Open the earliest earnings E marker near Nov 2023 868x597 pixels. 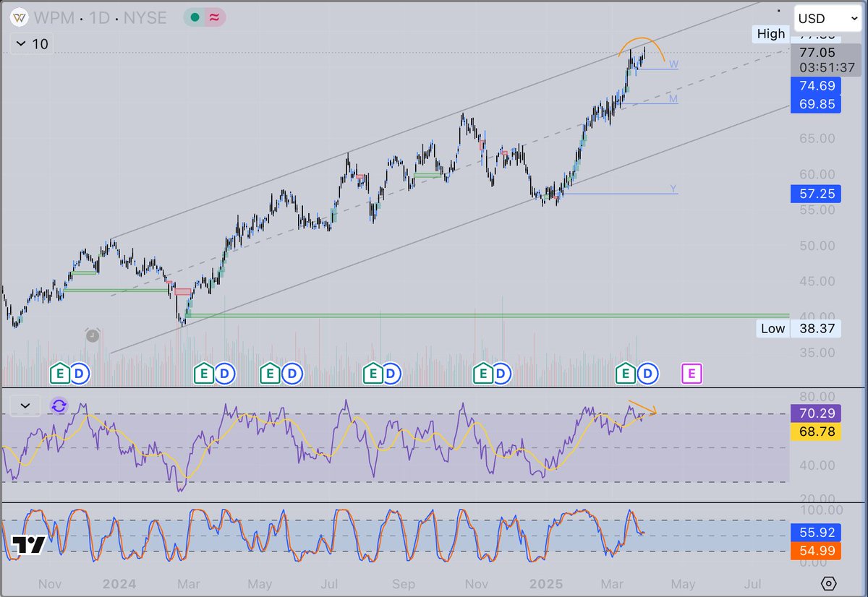[59, 374]
